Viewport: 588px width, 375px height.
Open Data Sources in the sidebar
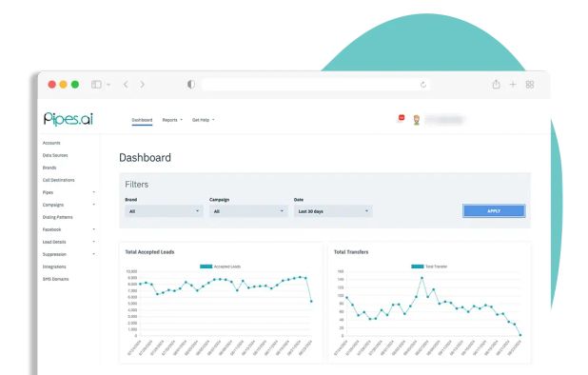55,155
